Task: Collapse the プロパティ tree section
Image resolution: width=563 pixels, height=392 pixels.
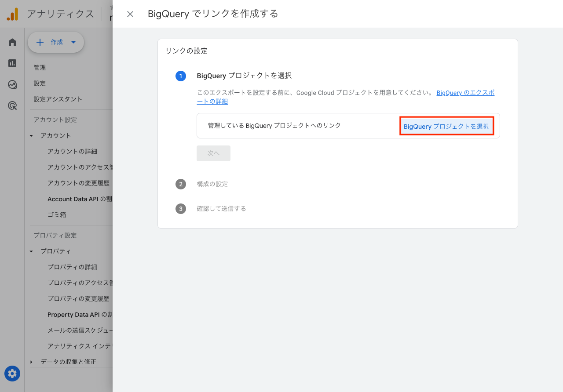Action: tap(31, 251)
